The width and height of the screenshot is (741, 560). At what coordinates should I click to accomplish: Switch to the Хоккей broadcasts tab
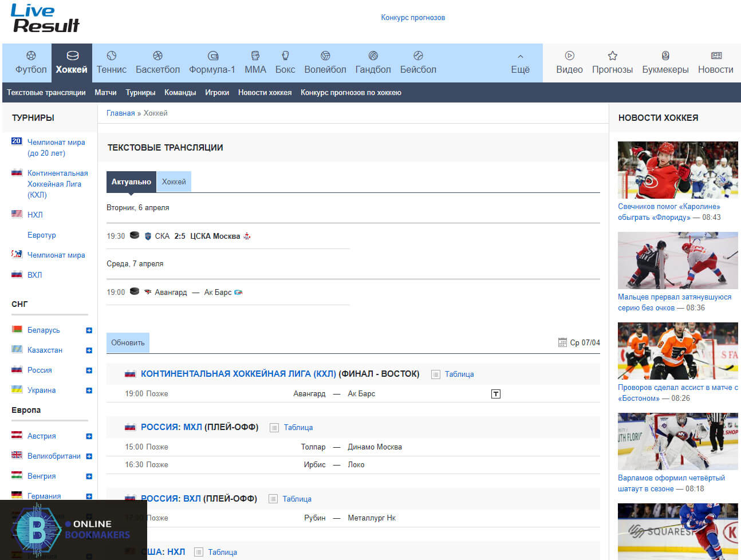point(174,182)
